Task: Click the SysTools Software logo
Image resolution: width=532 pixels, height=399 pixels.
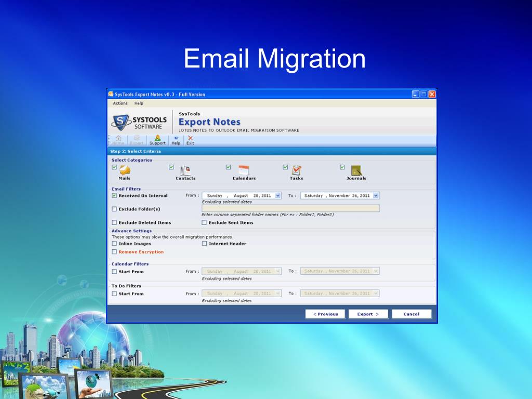Action: (139, 122)
